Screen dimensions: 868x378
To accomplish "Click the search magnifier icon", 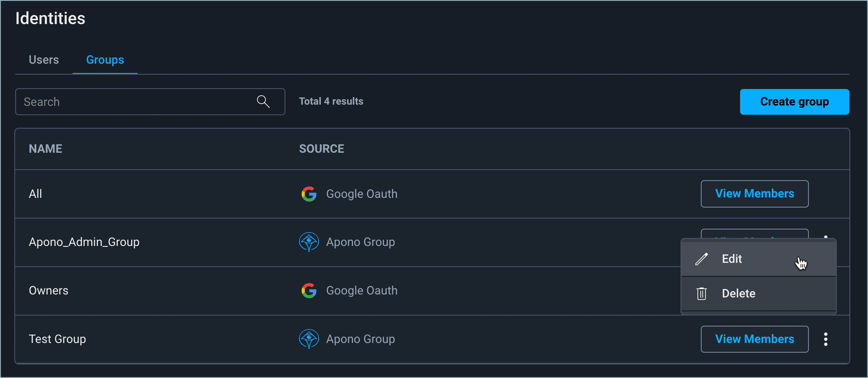I will 263,102.
